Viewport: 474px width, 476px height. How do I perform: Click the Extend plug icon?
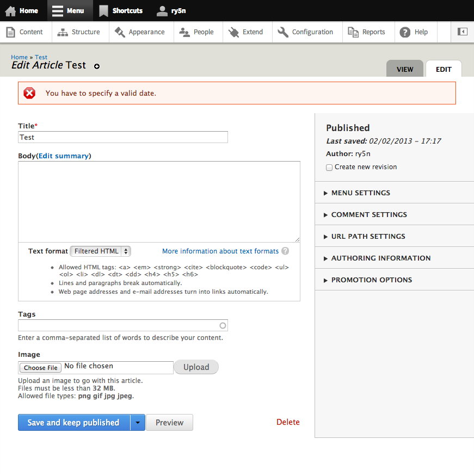pos(234,32)
